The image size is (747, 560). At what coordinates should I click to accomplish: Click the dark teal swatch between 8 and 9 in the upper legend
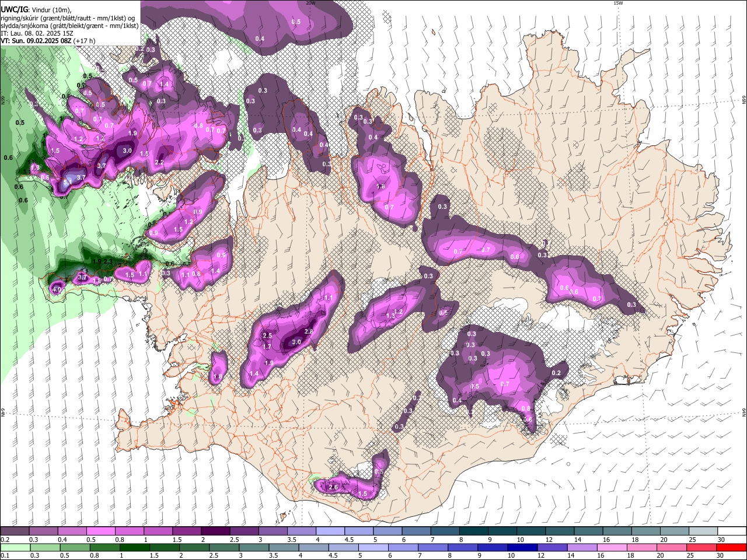pyautogui.click(x=473, y=531)
